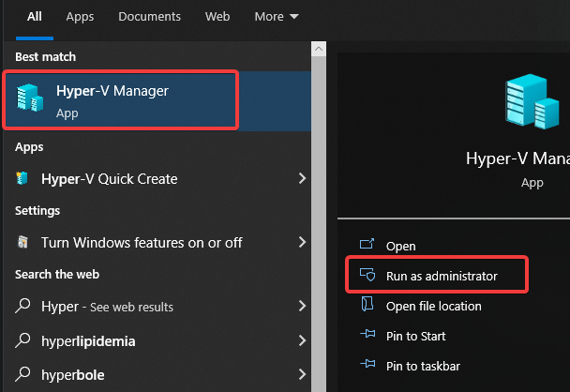Expand the hyperbole suggestion chevron

[x=302, y=374]
